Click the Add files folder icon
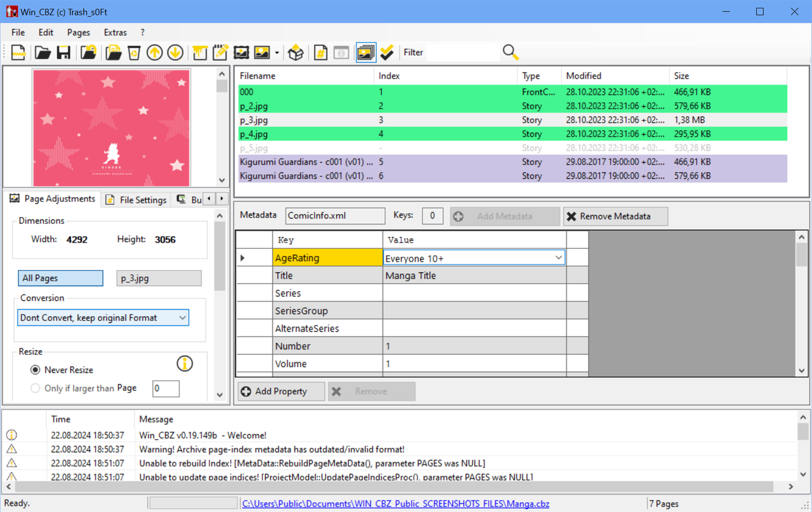The image size is (812, 512). pos(113,52)
